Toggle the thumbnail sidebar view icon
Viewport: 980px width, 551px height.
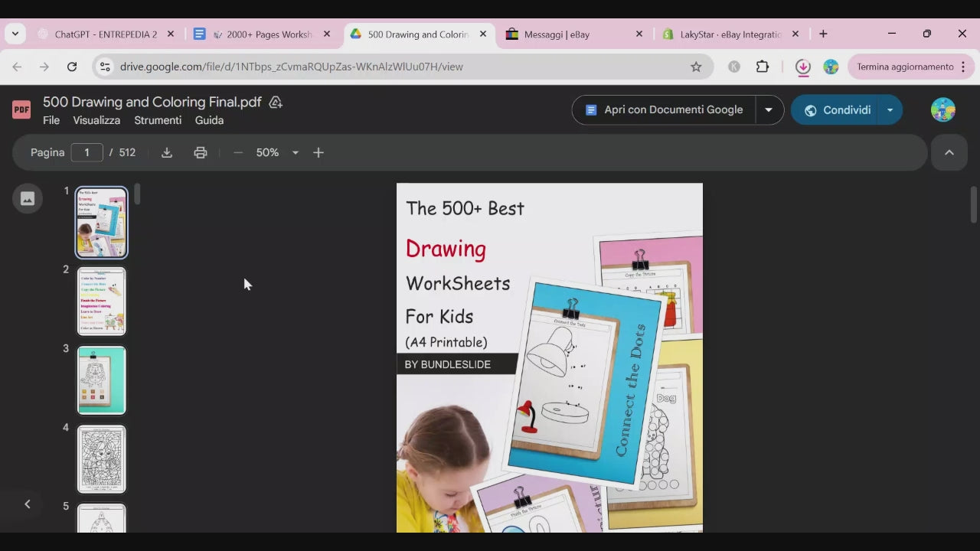(x=28, y=199)
